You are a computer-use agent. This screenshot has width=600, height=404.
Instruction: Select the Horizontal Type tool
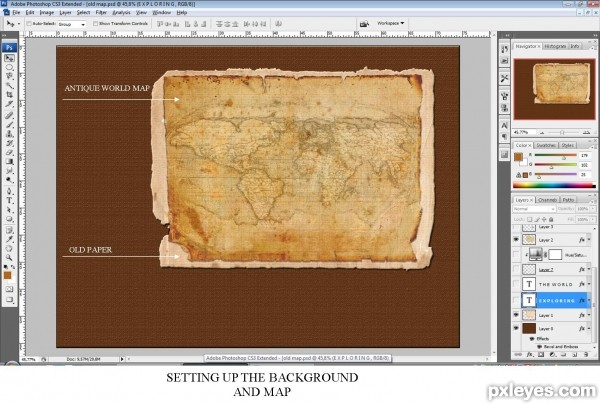(x=9, y=200)
